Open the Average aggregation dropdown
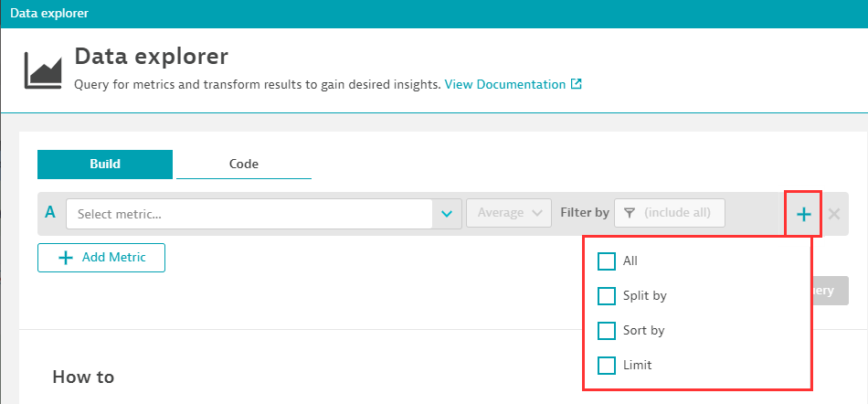The width and height of the screenshot is (868, 404). [x=508, y=213]
